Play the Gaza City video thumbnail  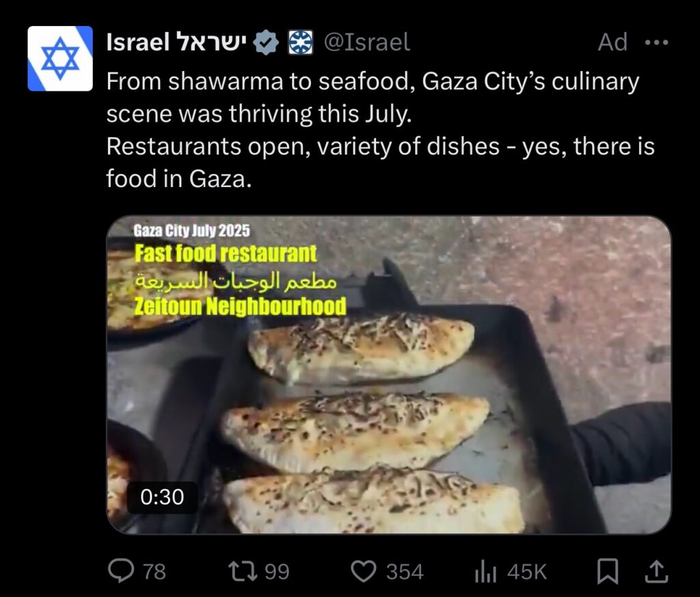click(x=389, y=375)
